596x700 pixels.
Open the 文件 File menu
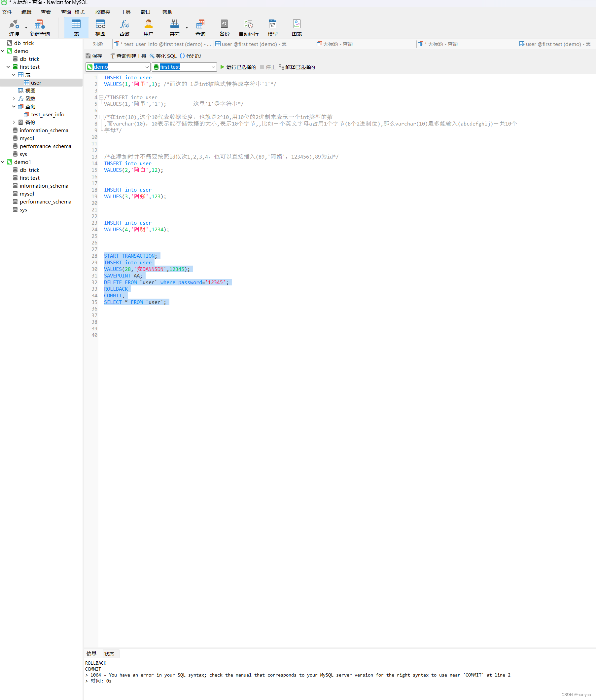pos(7,12)
